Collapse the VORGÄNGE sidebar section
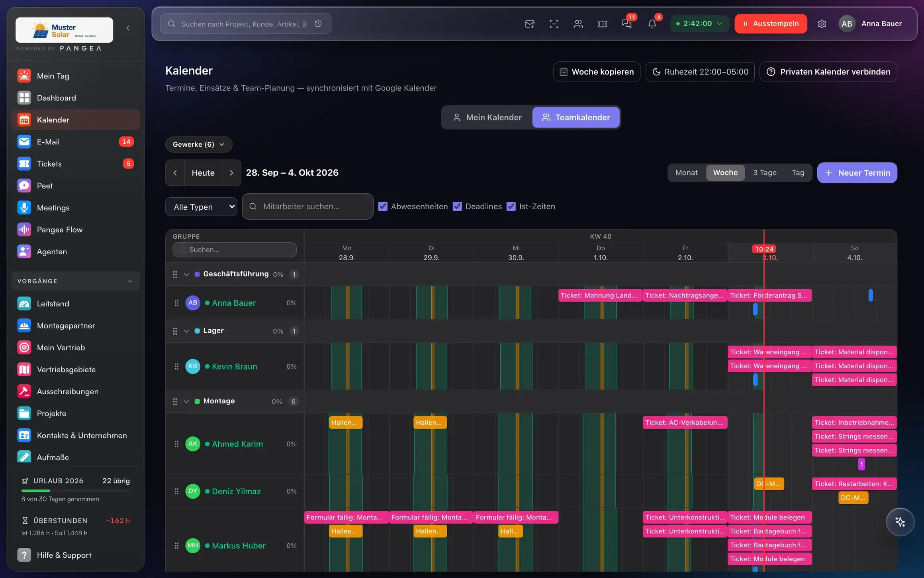Image resolution: width=924 pixels, height=578 pixels. pos(76,281)
